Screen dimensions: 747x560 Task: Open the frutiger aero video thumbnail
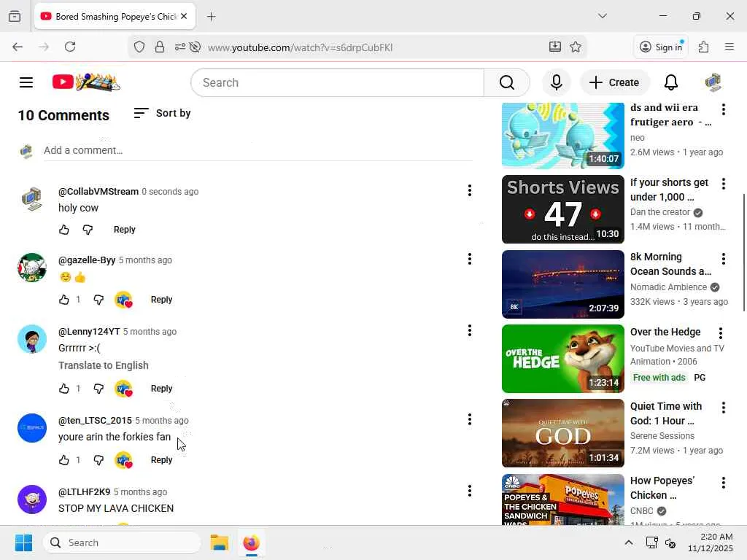[562, 136]
